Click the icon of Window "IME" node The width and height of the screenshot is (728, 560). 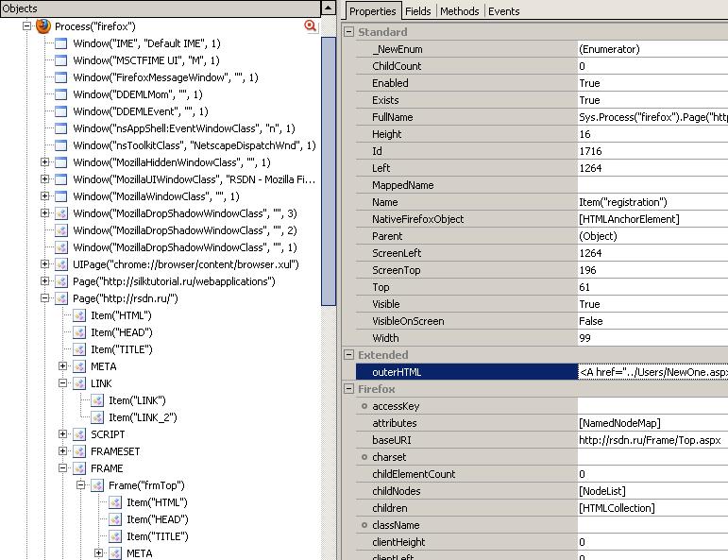[61, 43]
